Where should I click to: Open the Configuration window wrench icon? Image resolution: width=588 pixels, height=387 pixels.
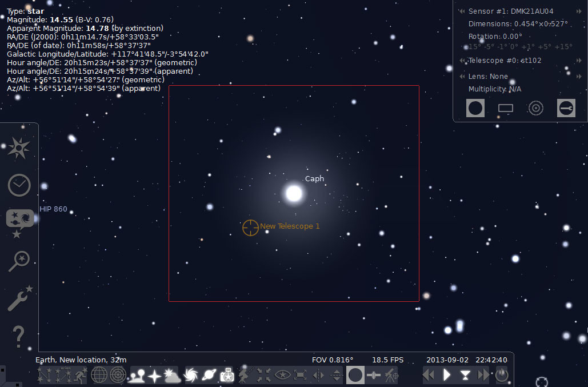pyautogui.click(x=19, y=298)
